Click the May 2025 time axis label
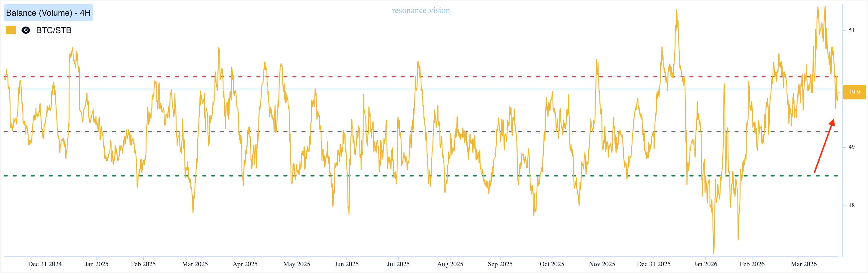868x273 pixels. click(297, 264)
